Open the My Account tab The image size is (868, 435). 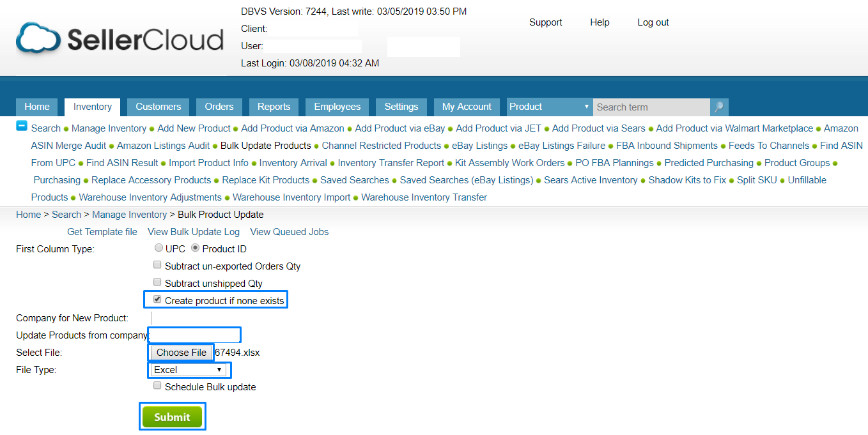[467, 107]
